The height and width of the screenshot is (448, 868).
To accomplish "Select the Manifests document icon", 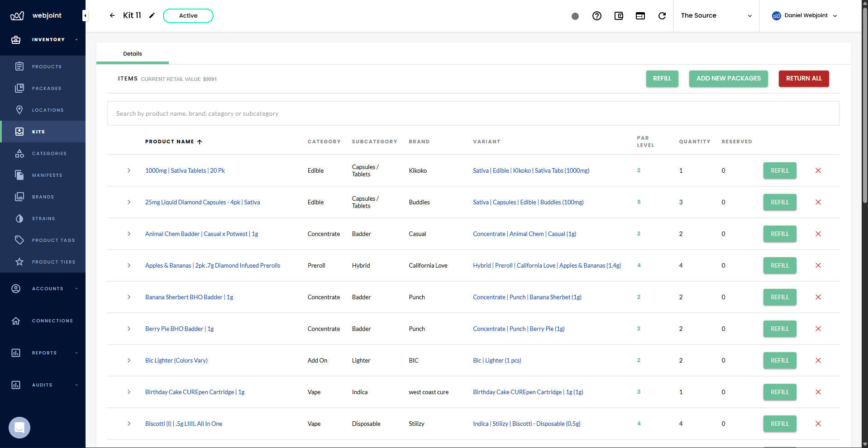I will coord(19,175).
